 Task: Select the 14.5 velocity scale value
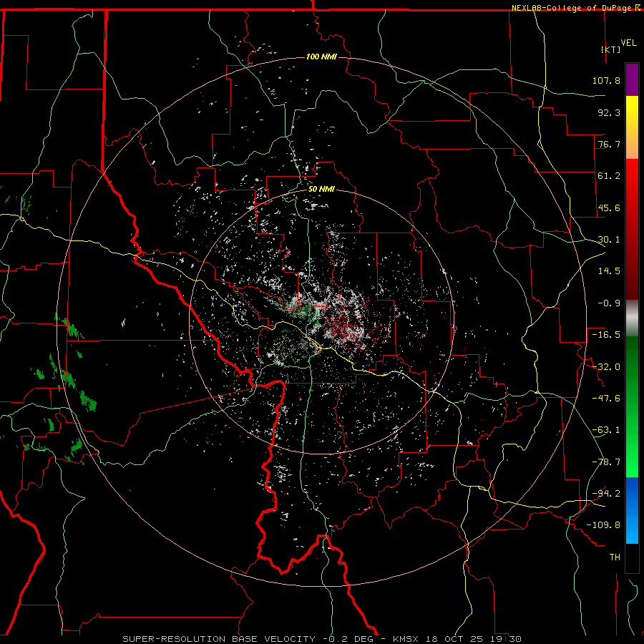click(x=609, y=271)
